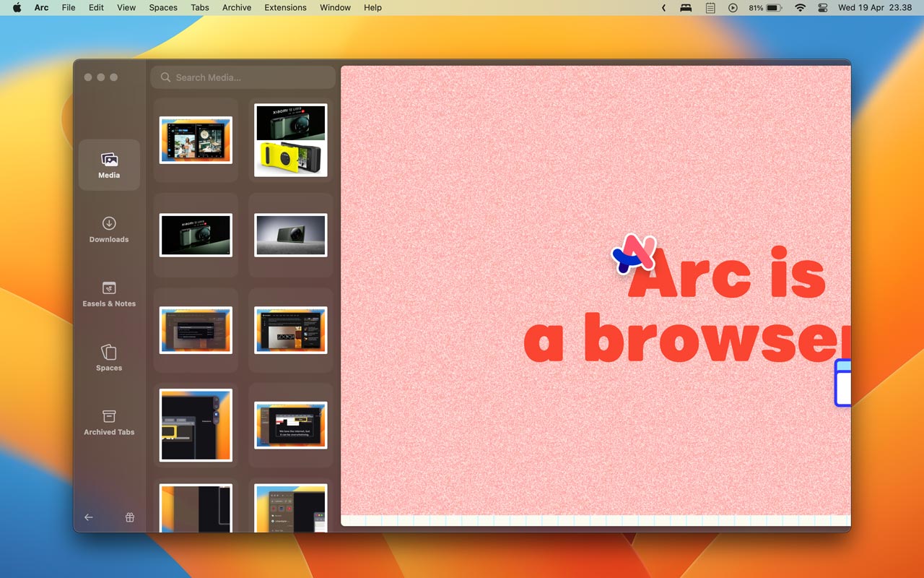Open the Media library section

click(x=109, y=165)
